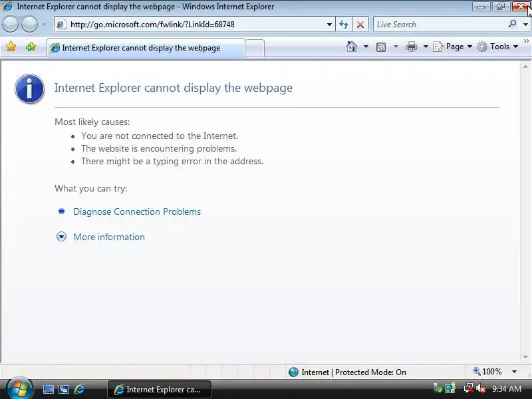Image resolution: width=532 pixels, height=399 pixels.
Task: Select the 'Internet Explorer cannot display' tab
Action: (x=146, y=48)
